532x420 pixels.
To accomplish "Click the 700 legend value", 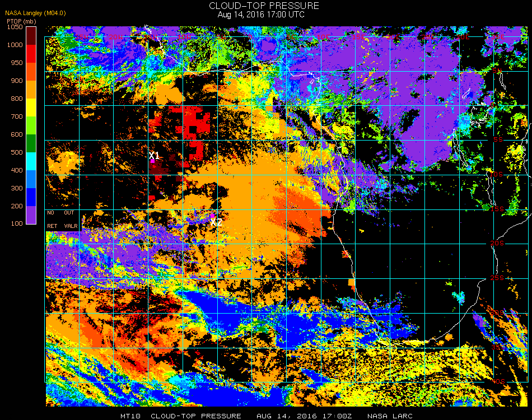I will click(17, 116).
